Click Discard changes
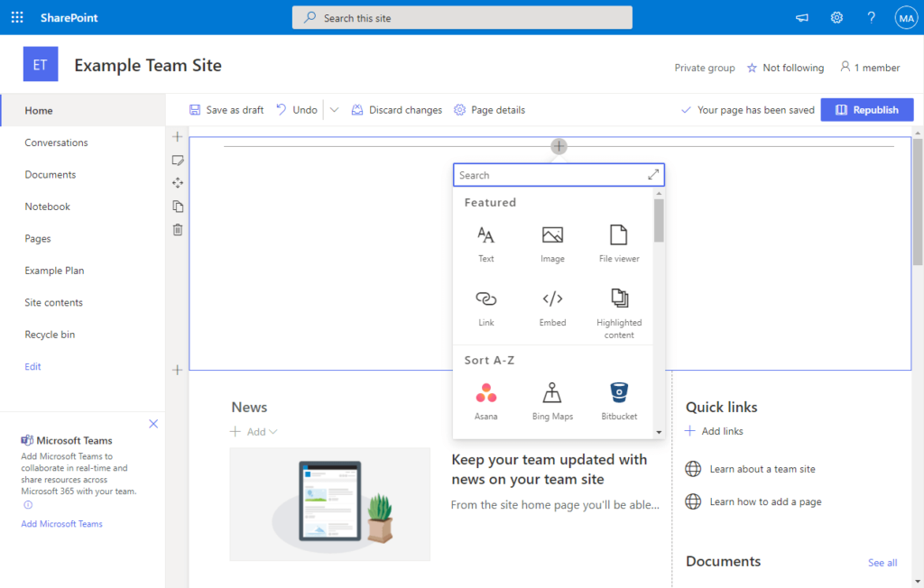Image resolution: width=924 pixels, height=588 pixels. click(x=397, y=110)
